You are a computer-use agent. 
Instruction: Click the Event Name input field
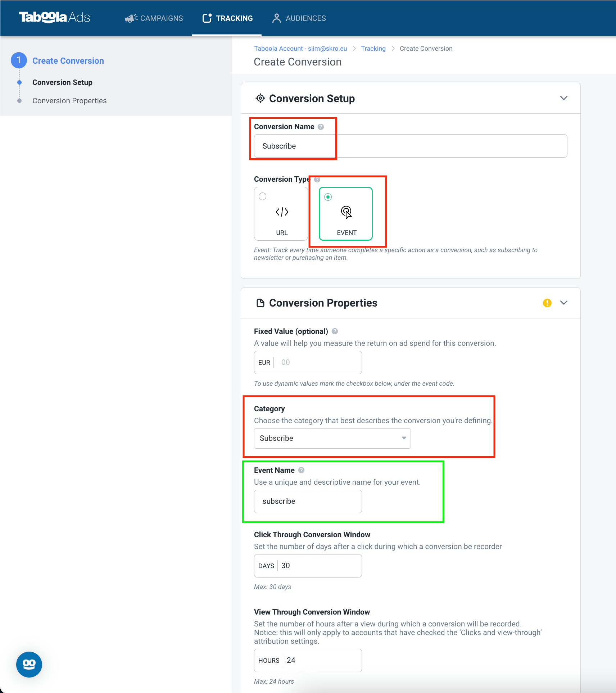point(308,501)
